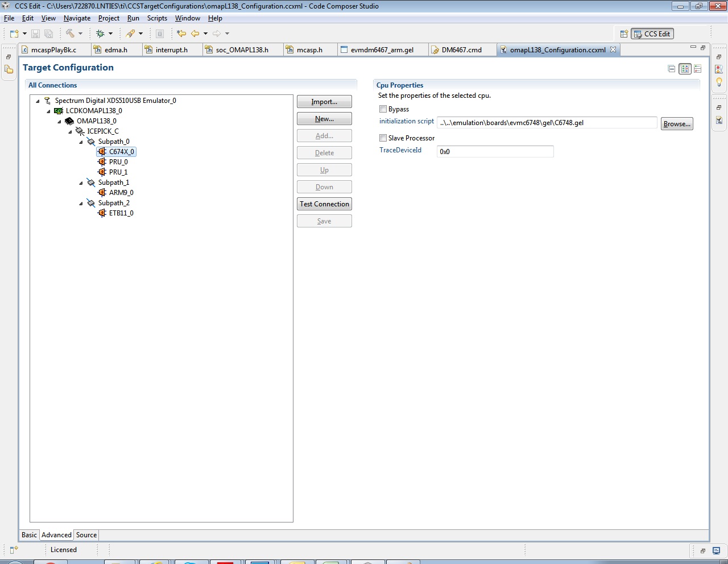728x564 pixels.
Task: Click the Test Connection button
Action: coord(324,204)
